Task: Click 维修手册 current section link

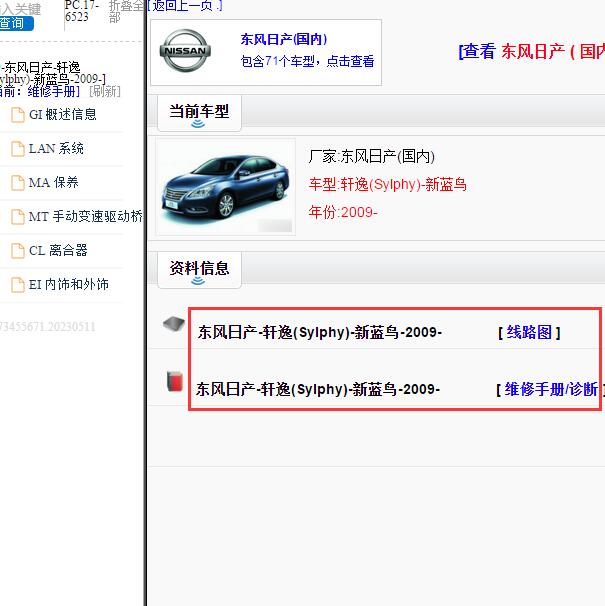Action: 51,92
